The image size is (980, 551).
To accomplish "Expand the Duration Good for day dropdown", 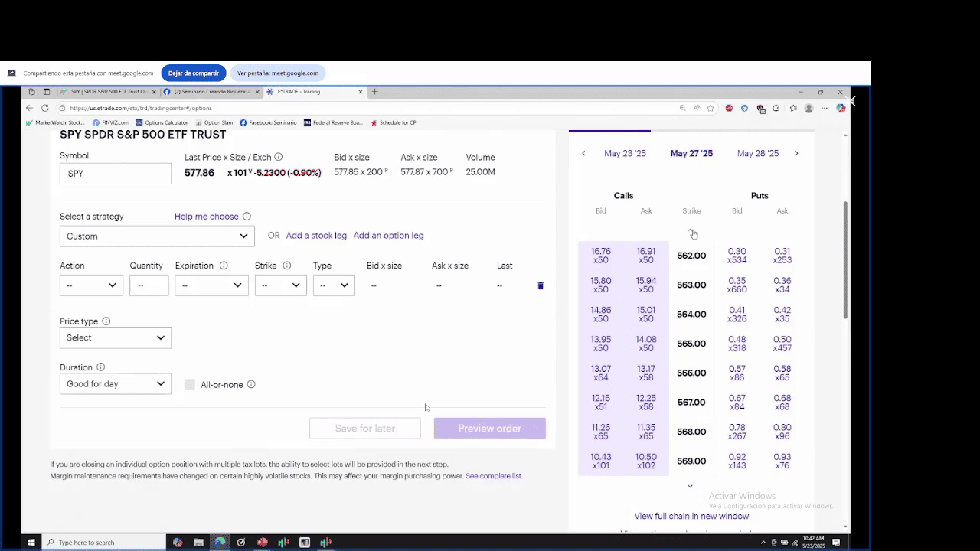I will (x=116, y=384).
